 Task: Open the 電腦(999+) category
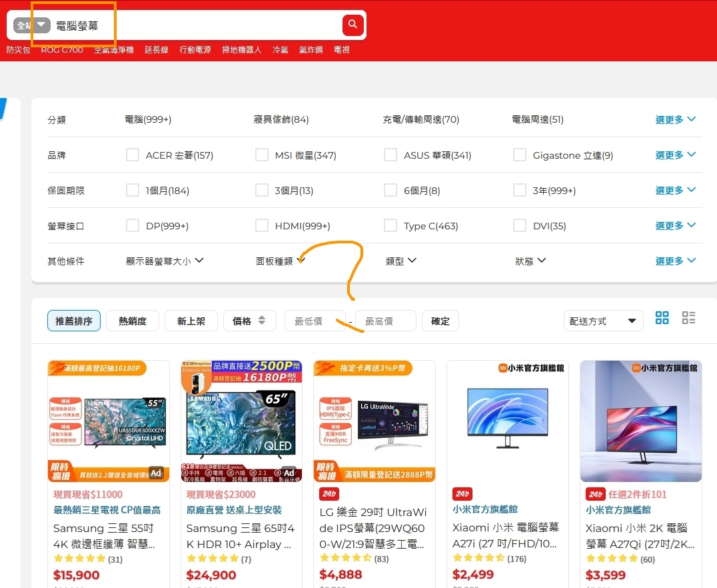pyautogui.click(x=148, y=119)
